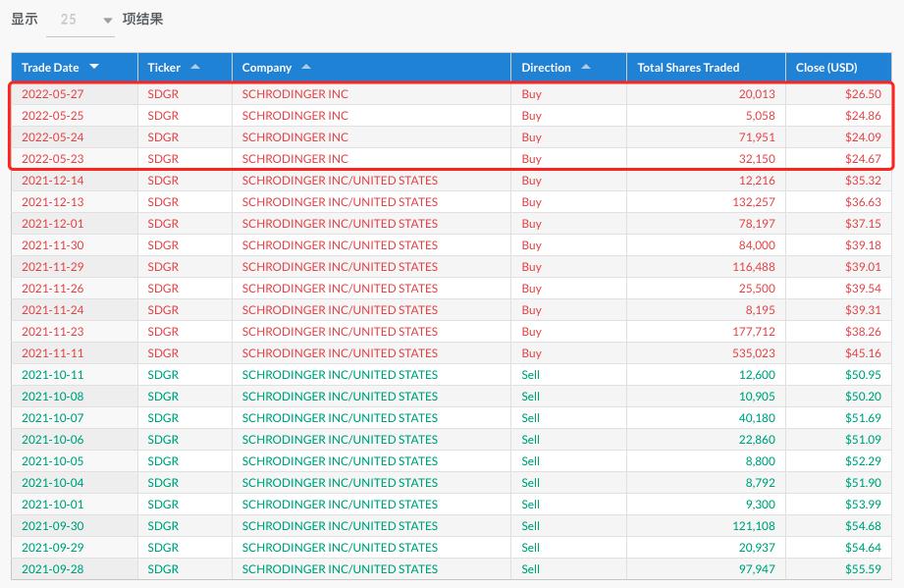Screen dimensions: 904x588
Task: Select the 2021-12-13 trade date cell
Action: [52, 202]
